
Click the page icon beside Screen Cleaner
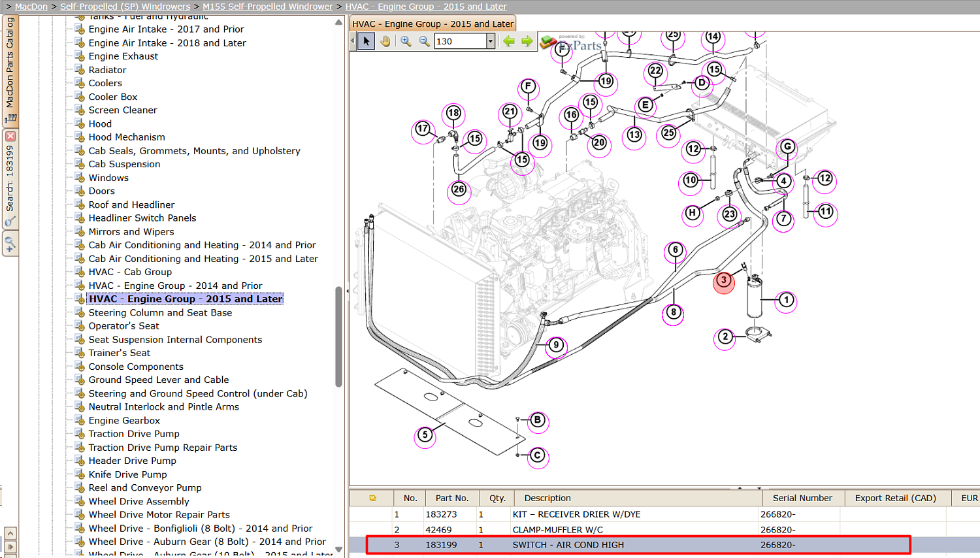click(x=80, y=110)
